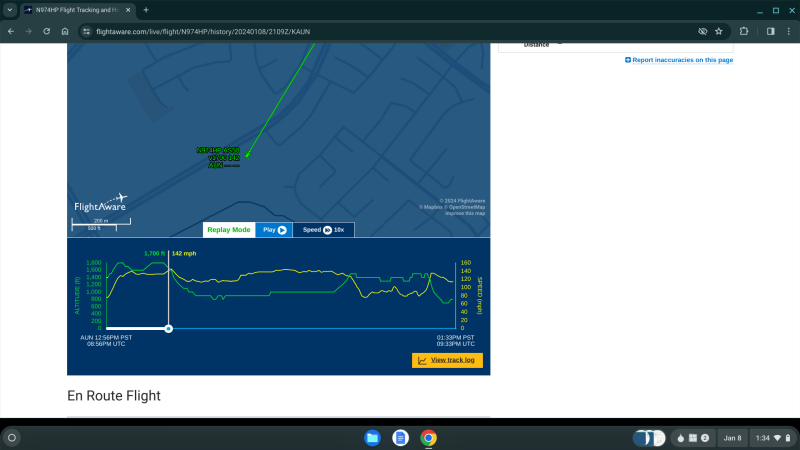The height and width of the screenshot is (450, 800).
Task: Go back to the previous page
Action: pyautogui.click(x=11, y=32)
